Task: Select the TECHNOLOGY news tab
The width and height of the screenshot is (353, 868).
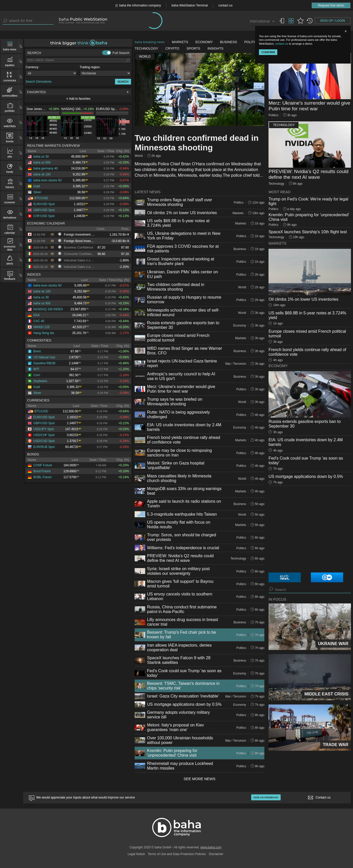Action: [x=146, y=49]
